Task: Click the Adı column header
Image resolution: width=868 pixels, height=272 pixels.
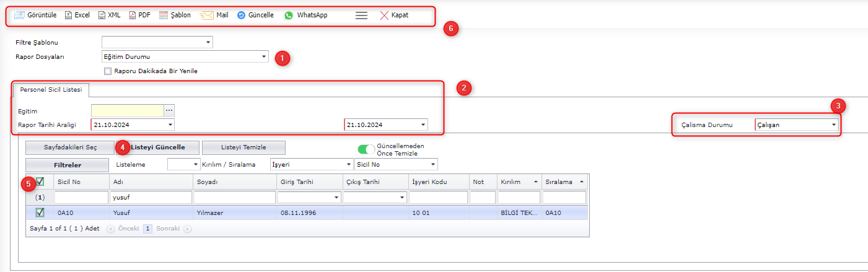Action: coord(151,182)
